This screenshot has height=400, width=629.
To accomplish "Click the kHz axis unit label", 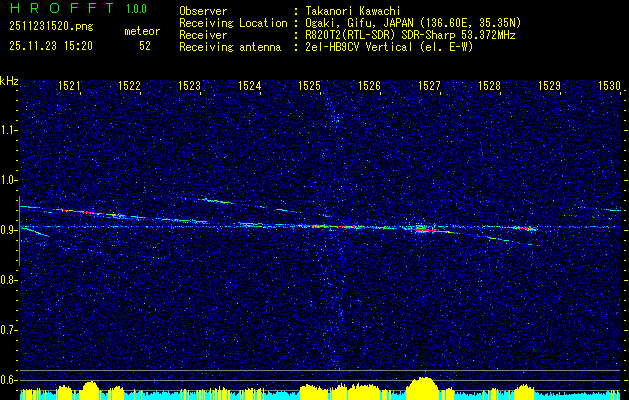I will click(9, 81).
